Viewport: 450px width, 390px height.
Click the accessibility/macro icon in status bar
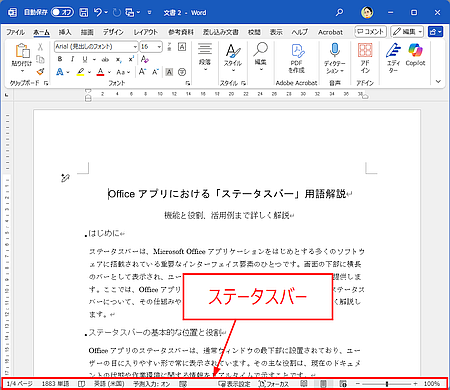coord(183,384)
